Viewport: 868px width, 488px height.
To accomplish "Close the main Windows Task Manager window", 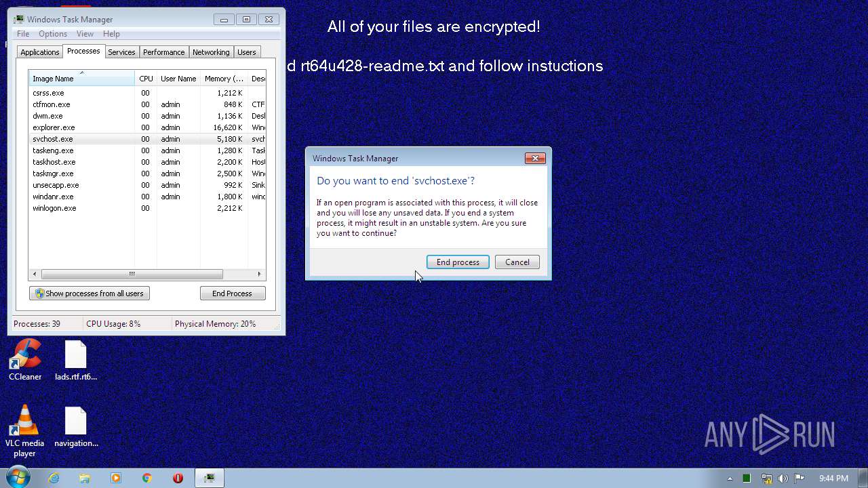I will [269, 19].
